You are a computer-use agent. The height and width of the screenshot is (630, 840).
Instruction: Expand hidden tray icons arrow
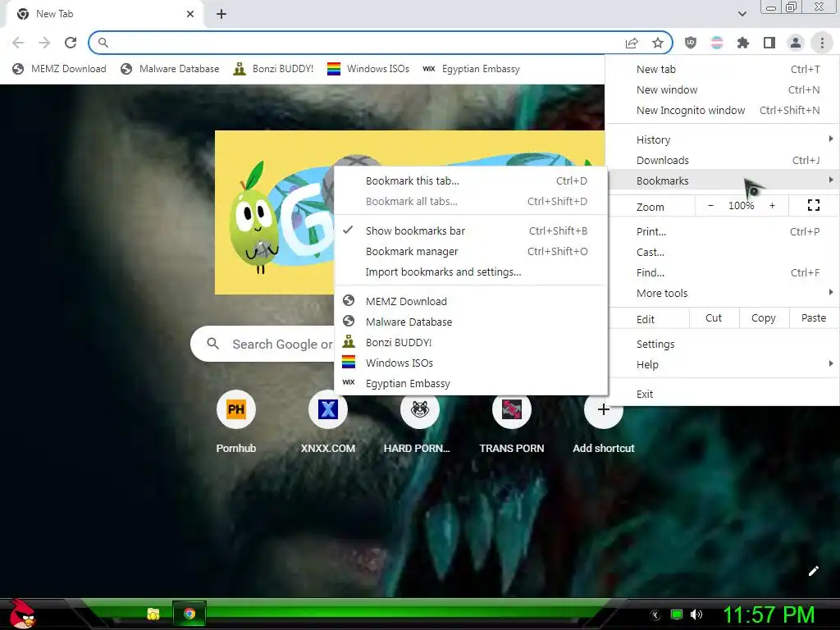pyautogui.click(x=655, y=614)
